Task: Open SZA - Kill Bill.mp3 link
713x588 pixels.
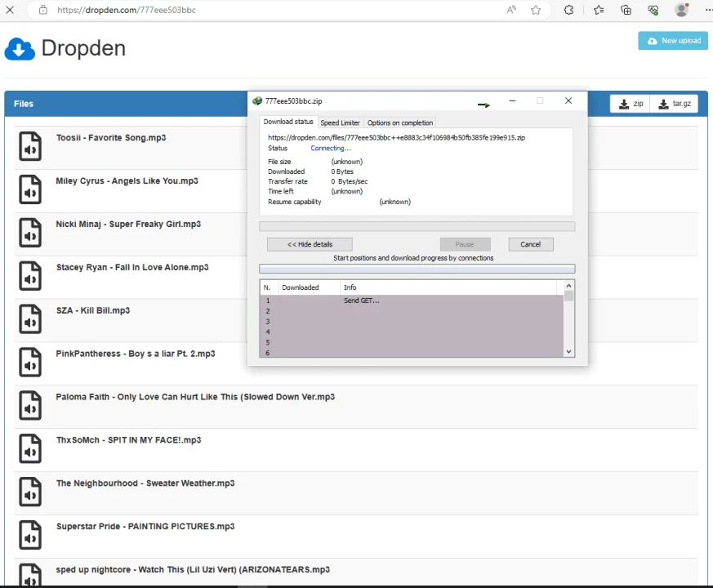Action: point(93,310)
